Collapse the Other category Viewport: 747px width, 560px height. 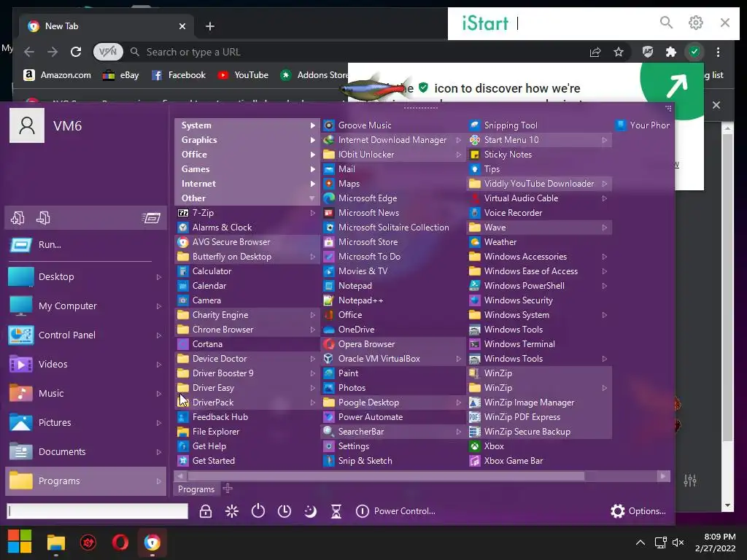[x=247, y=198]
